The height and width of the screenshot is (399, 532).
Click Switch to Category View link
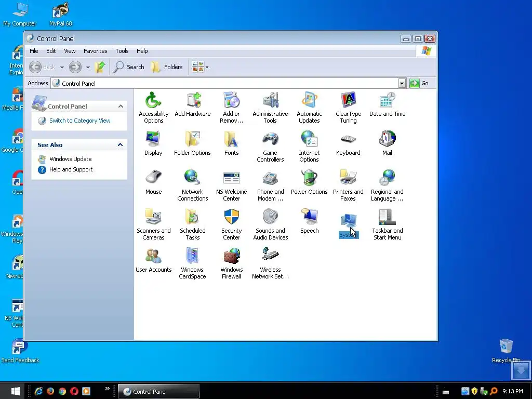[x=79, y=121]
